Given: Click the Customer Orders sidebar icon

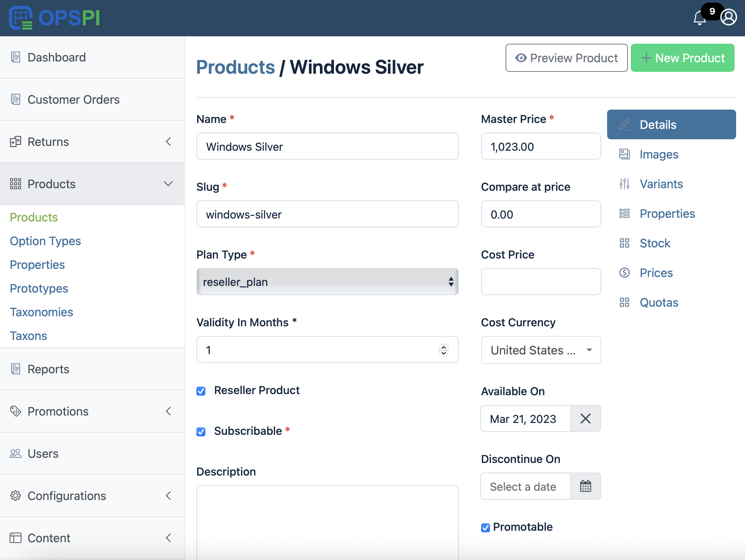Looking at the screenshot, I should (16, 100).
